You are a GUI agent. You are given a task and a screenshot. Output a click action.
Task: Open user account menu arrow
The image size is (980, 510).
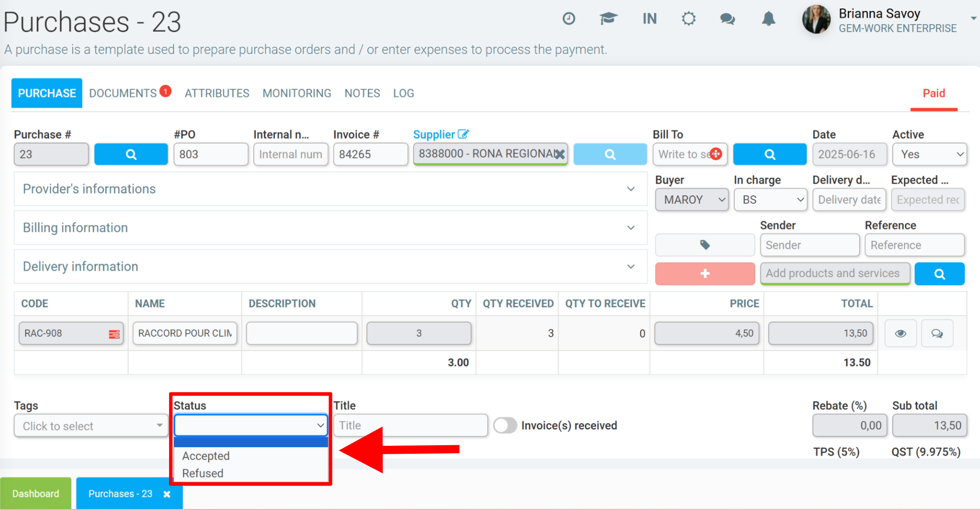coord(973,18)
